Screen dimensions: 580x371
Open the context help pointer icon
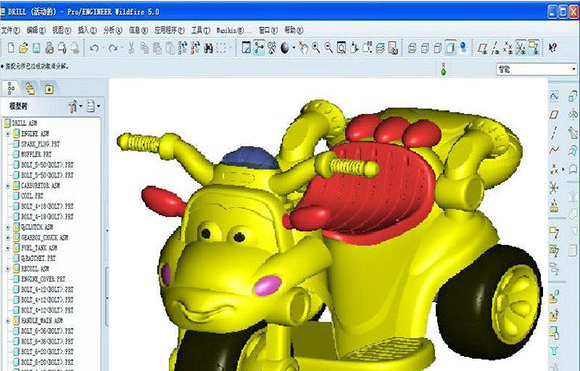click(x=553, y=48)
